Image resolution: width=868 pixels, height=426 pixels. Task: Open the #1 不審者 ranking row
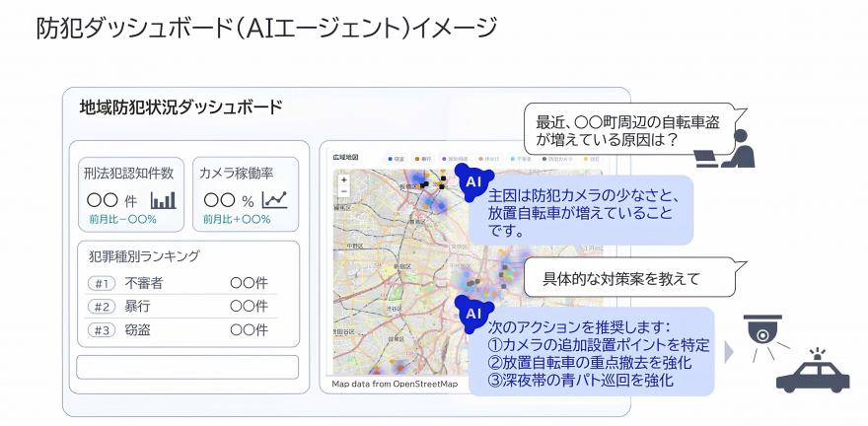coord(181,283)
